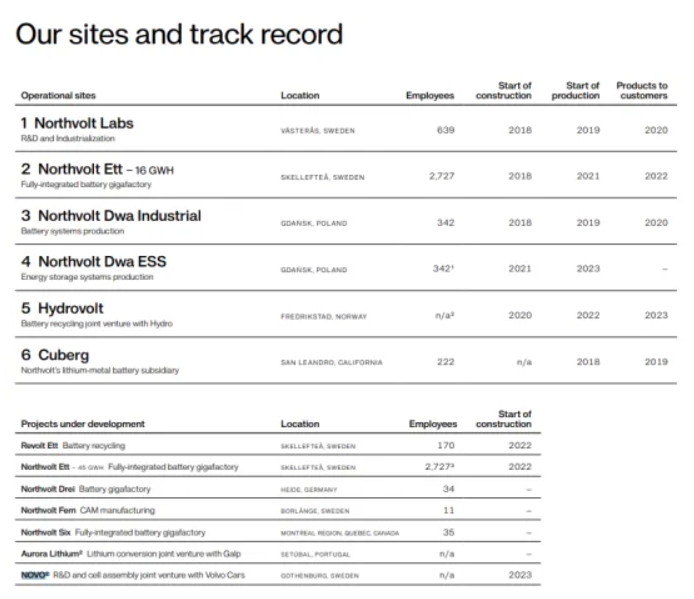Select the 'Northvolt Dwa Industrial' title
This screenshot has height=599, width=694.
point(120,216)
